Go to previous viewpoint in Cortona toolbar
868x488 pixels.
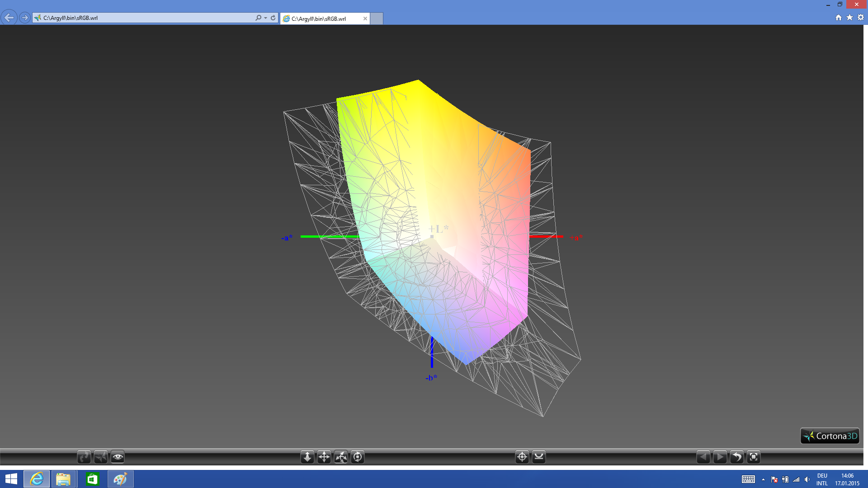pos(703,457)
